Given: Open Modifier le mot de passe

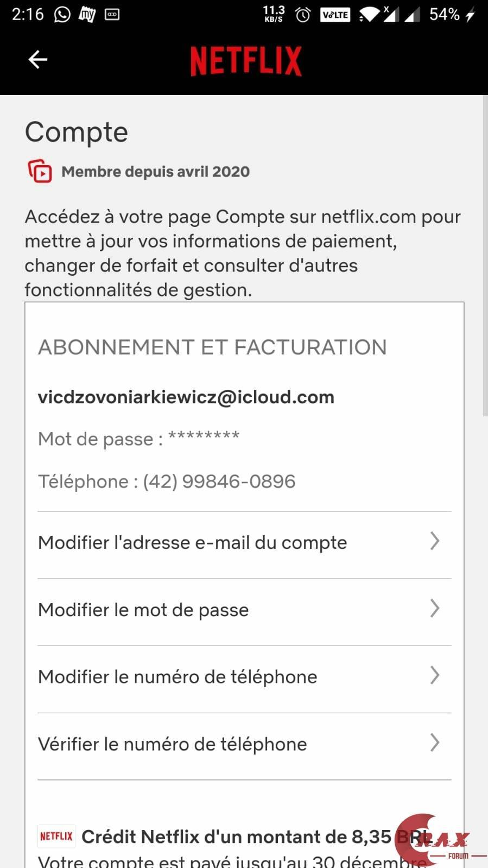Looking at the screenshot, I should point(143,610).
